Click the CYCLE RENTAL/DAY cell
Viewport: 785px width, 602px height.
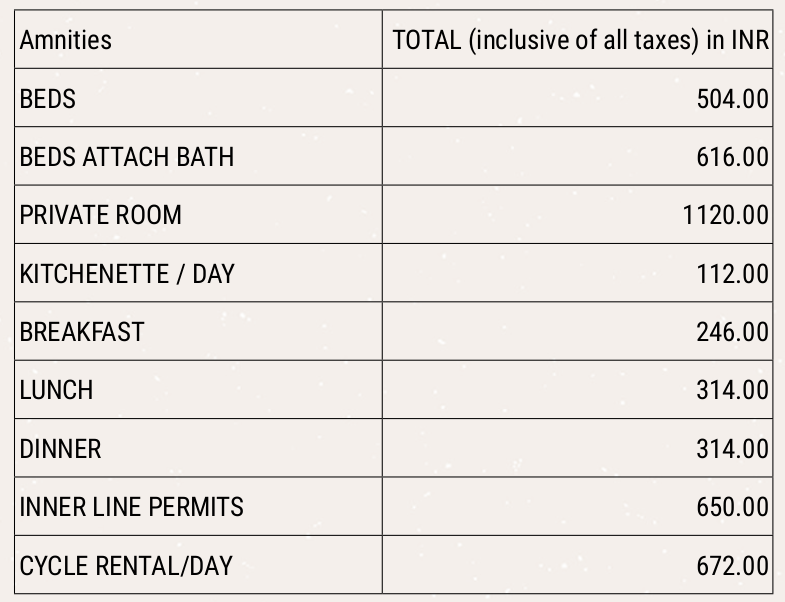(x=126, y=566)
